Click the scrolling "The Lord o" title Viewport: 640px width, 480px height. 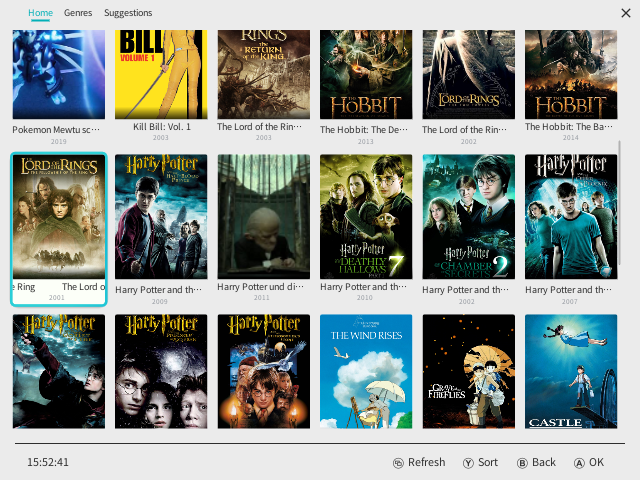pos(83,287)
